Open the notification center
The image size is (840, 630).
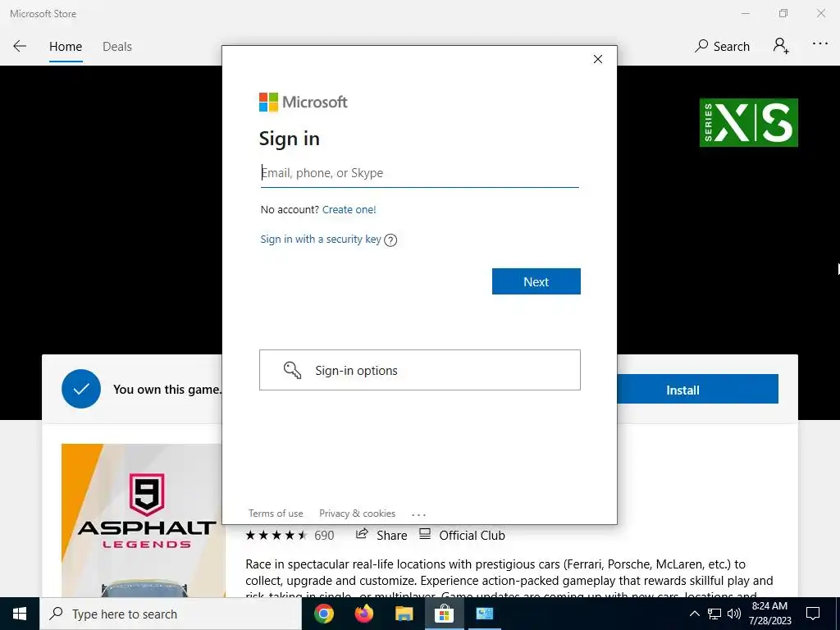[x=813, y=614]
